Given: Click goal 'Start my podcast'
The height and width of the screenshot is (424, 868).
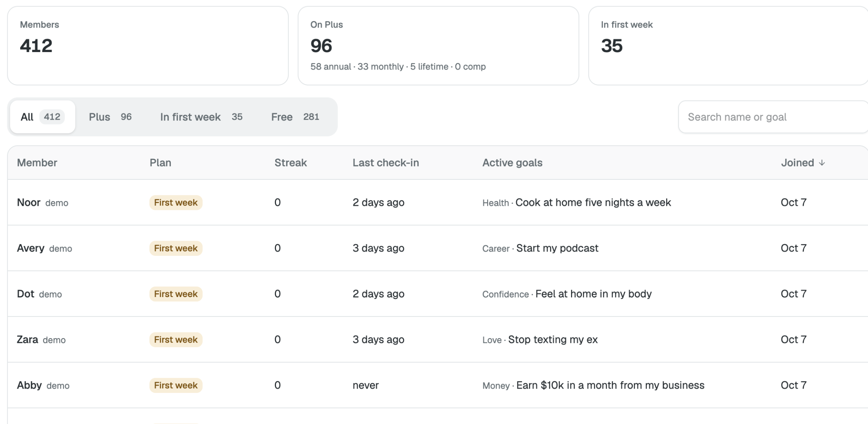Looking at the screenshot, I should [557, 248].
